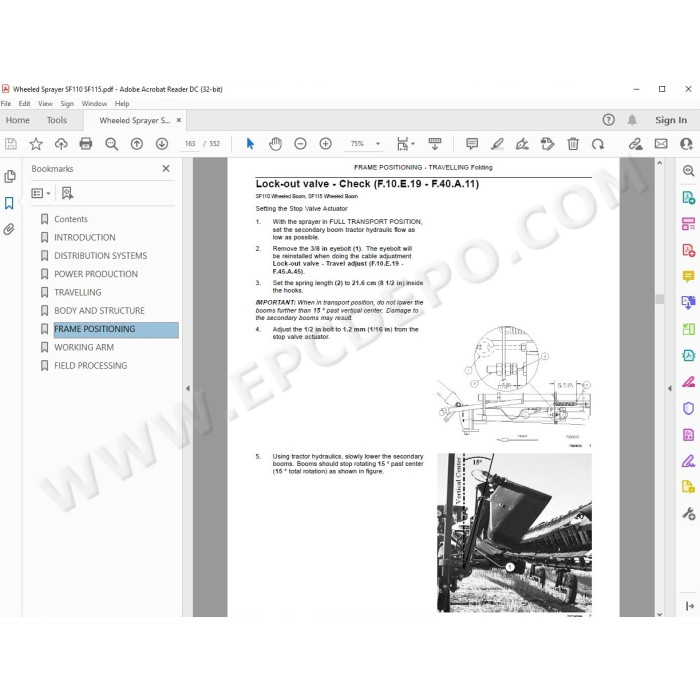Open the View menu
The width and height of the screenshot is (700, 700).
[45, 104]
